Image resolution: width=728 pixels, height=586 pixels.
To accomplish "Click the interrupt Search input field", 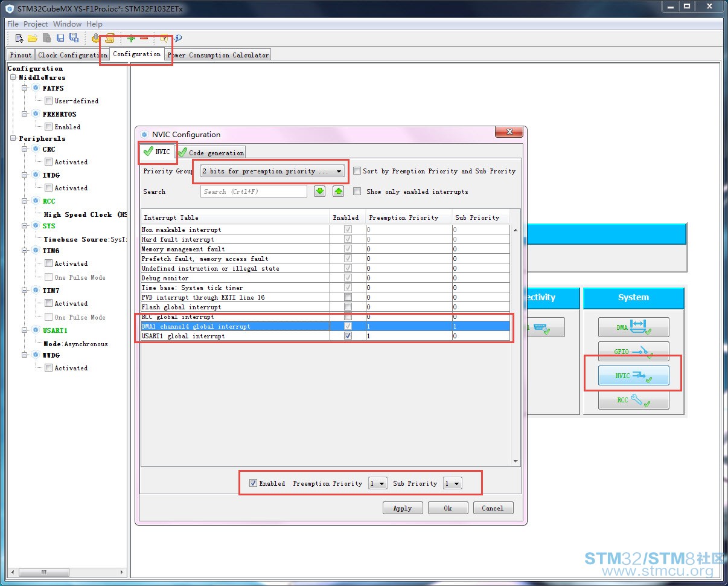I will 254,192.
